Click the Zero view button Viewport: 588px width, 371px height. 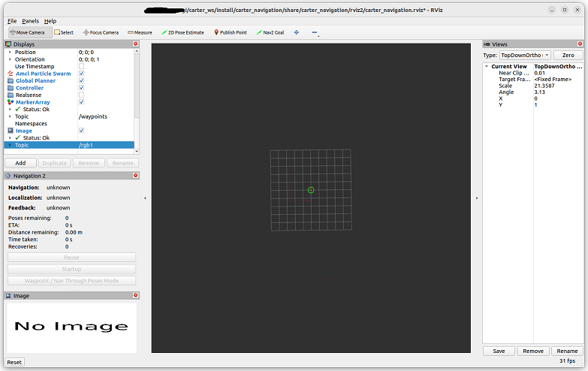click(568, 55)
